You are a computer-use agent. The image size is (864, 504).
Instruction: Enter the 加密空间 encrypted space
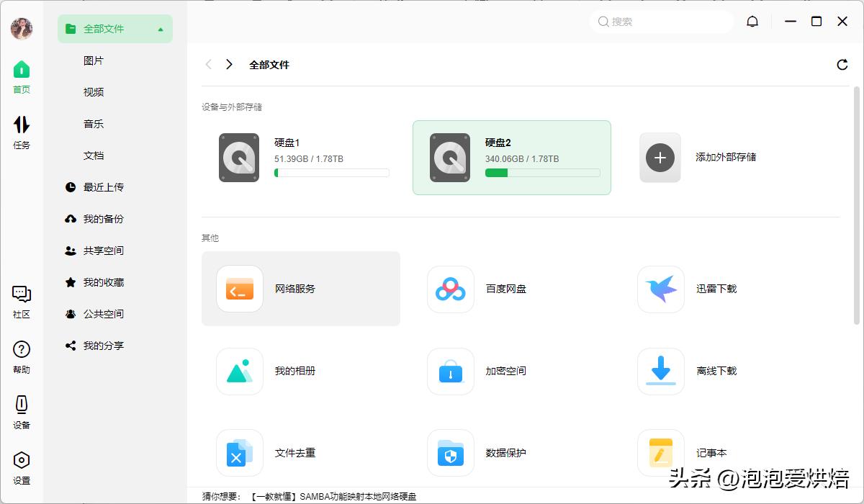pyautogui.click(x=505, y=371)
